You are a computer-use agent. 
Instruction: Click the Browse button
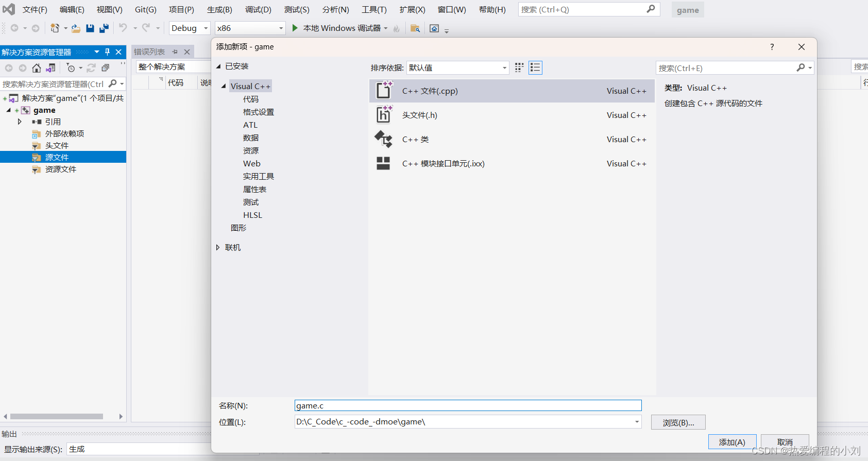(678, 422)
